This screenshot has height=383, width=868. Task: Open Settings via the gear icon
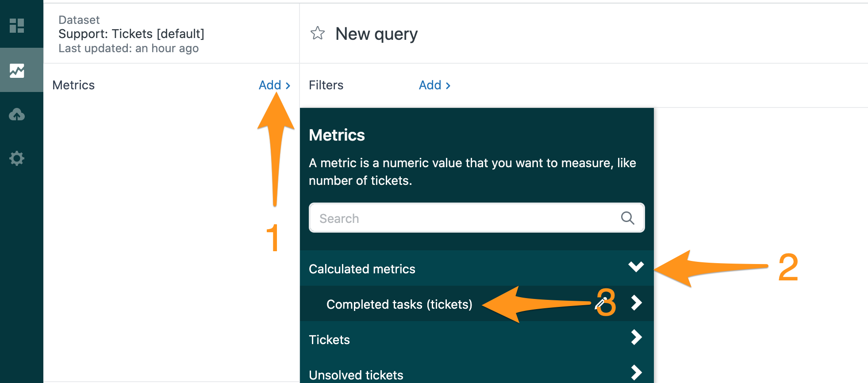point(17,158)
